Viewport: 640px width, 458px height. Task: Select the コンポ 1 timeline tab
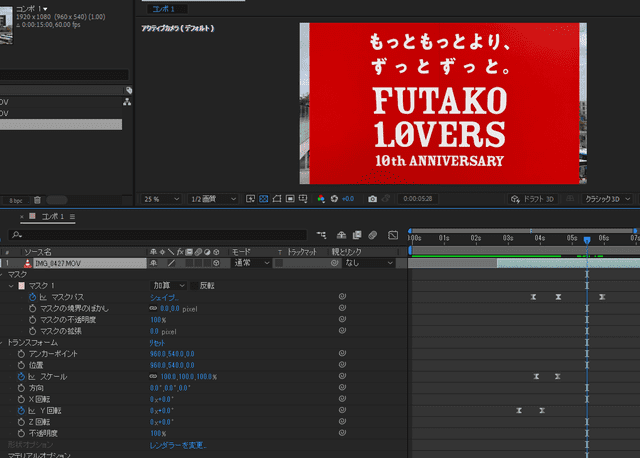[x=53, y=216]
